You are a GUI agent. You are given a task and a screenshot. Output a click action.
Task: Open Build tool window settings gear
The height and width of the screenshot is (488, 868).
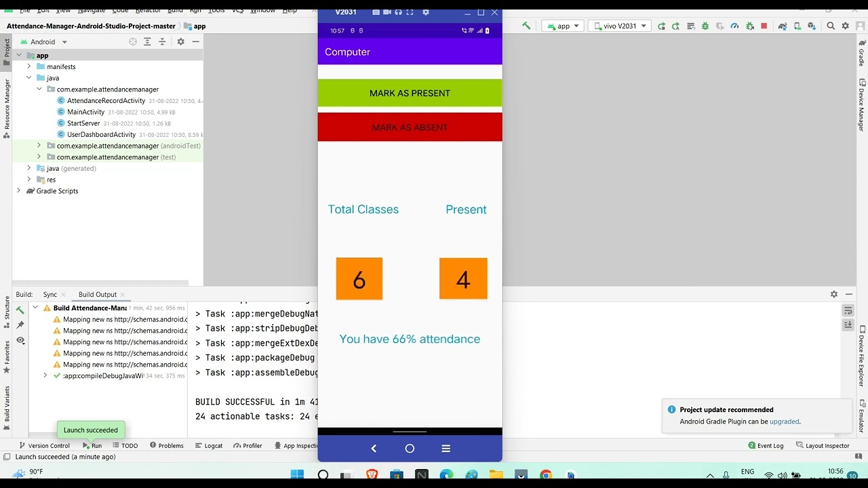pos(834,294)
